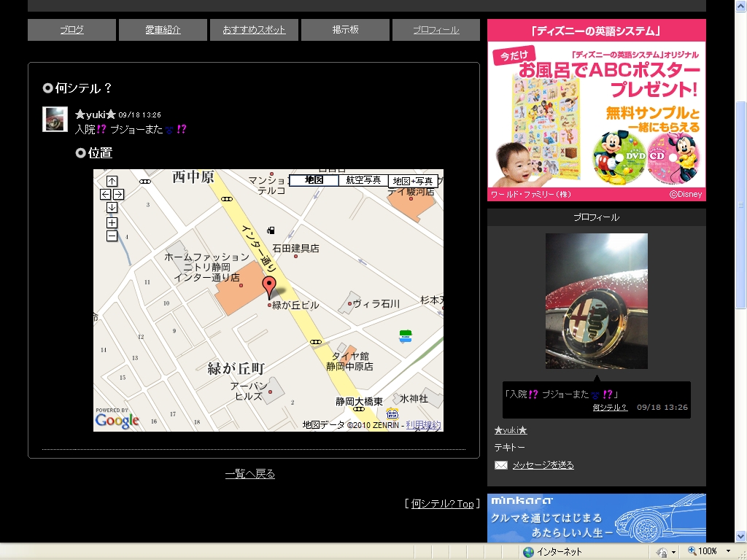This screenshot has width=747, height=560.
Task: Open the minkara blue car banner
Action: (x=597, y=518)
